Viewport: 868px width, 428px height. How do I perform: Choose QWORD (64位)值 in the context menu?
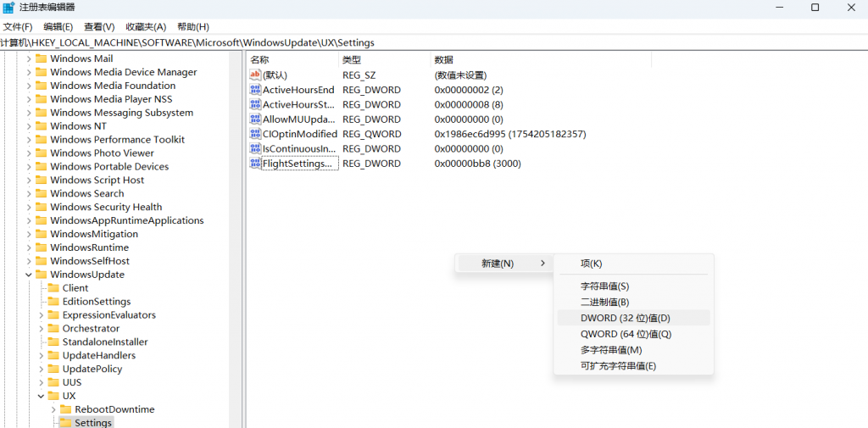(626, 334)
